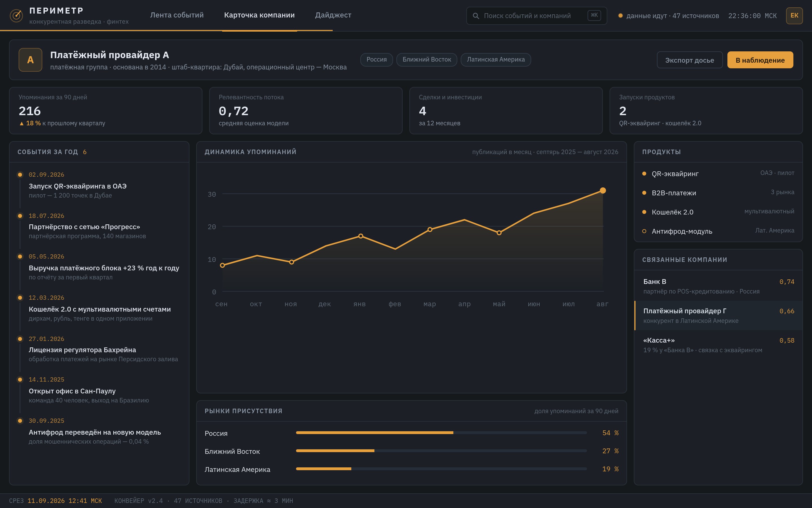Select the Россия region tag
812x508 pixels.
point(376,60)
